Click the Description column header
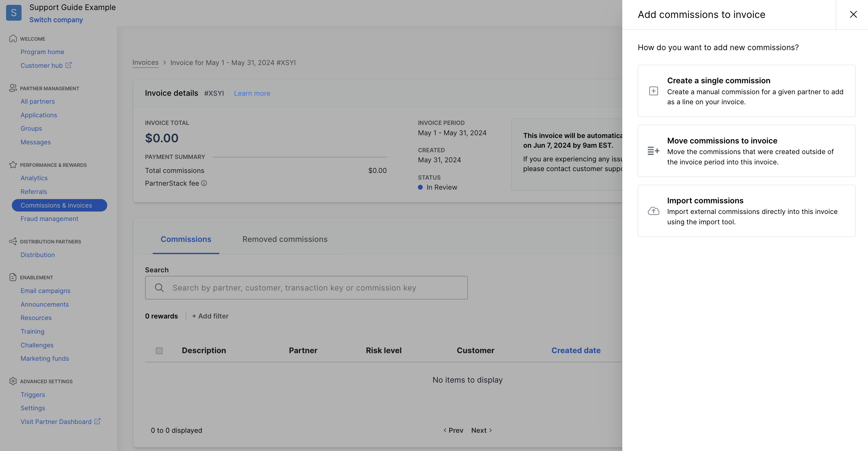 (204, 350)
